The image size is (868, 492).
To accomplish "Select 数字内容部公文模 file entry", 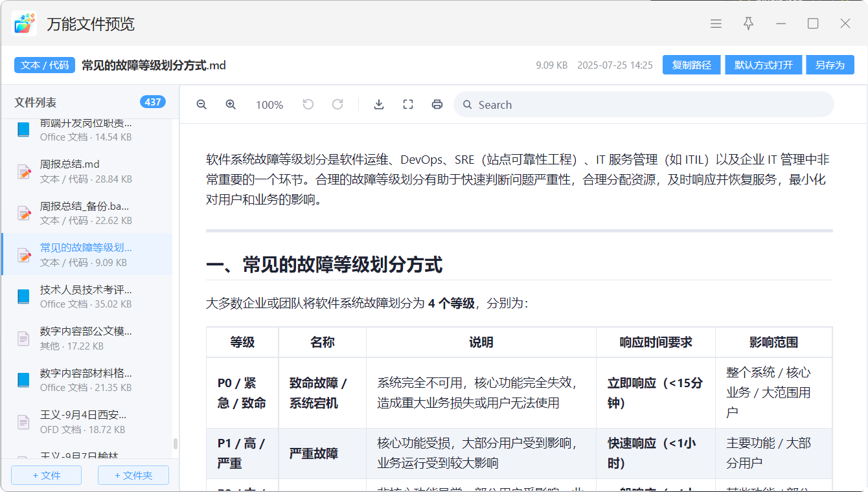I will coord(87,338).
